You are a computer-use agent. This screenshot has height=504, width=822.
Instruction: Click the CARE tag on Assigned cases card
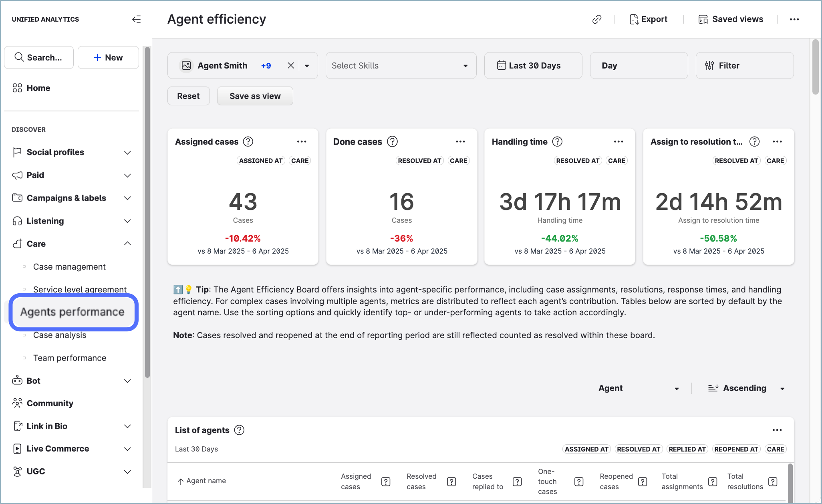(300, 160)
